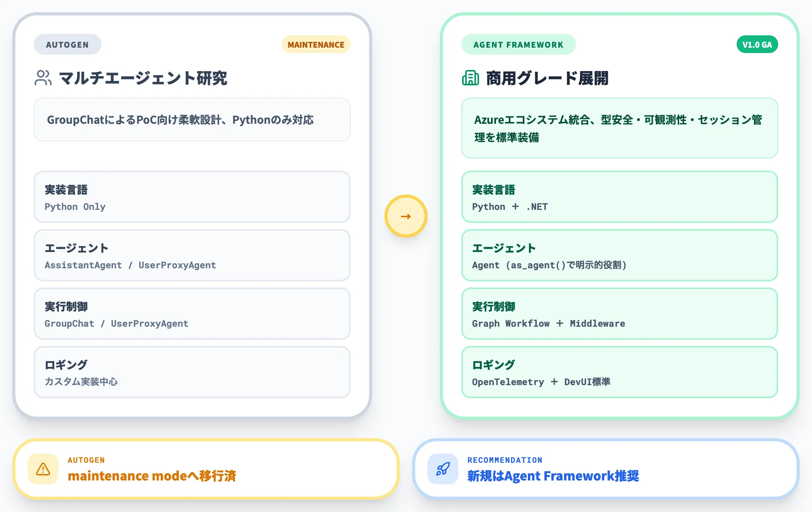This screenshot has width=812, height=512.
Task: Click the warning triangle icon in AutoGen banner
Action: (43, 469)
